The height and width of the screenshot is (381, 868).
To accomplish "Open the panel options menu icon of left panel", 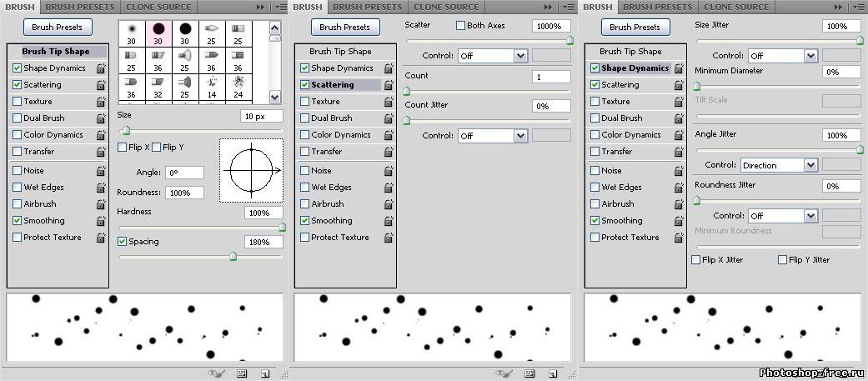I will pos(279,7).
